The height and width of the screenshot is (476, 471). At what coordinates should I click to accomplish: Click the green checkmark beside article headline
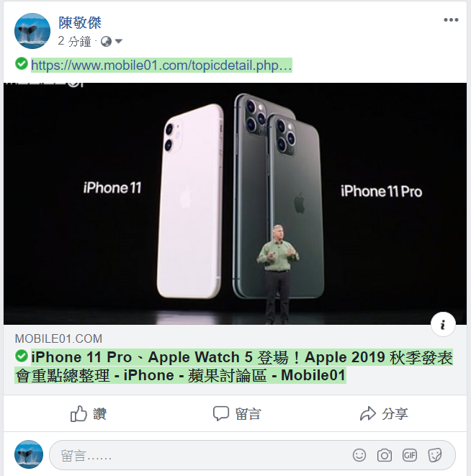(22, 356)
